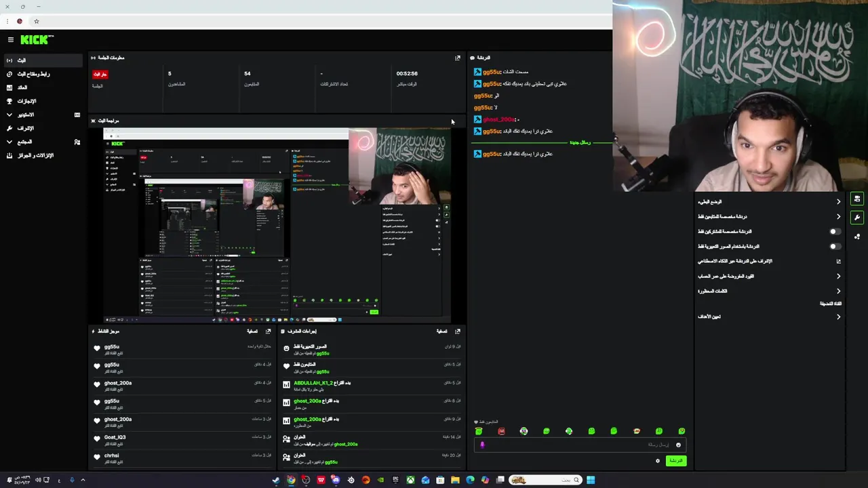The image size is (868, 488).
Task: Open الإنجازات (achievements) in the sidebar
Action: point(42,101)
